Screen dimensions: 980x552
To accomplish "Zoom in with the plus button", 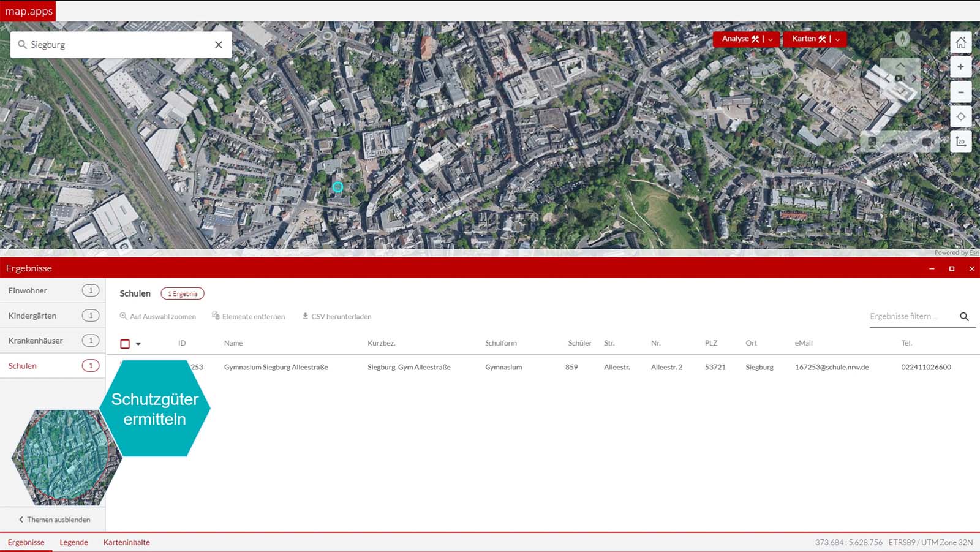I will pos(960,67).
